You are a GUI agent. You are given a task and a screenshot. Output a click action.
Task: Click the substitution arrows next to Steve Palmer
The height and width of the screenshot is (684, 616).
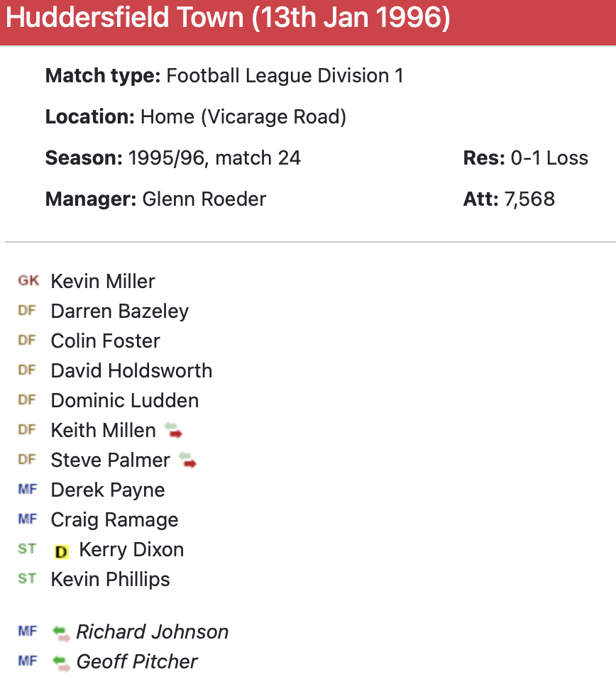tap(187, 460)
